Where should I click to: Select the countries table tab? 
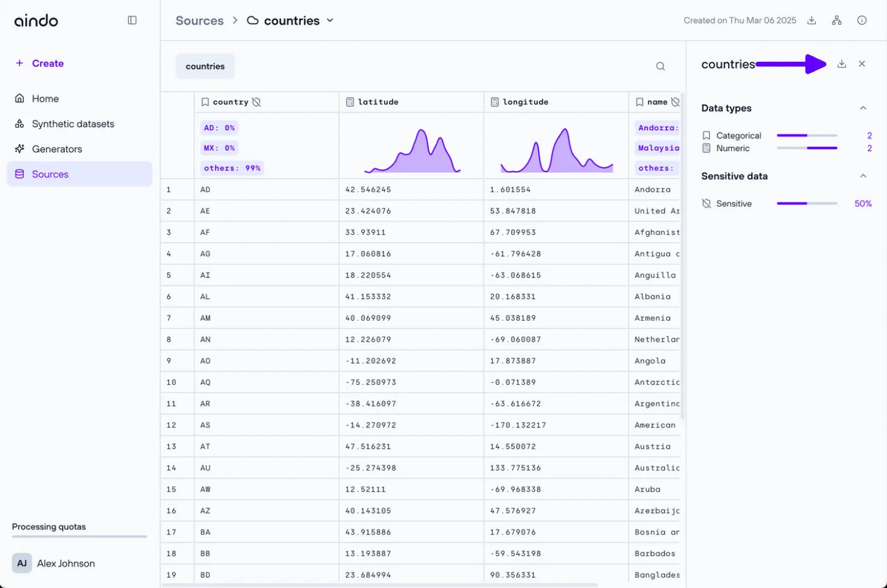click(205, 67)
